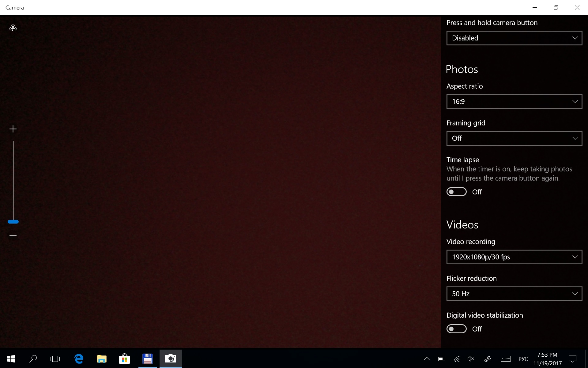The height and width of the screenshot is (368, 588).
Task: Enable Digital video stabilization switch
Action: click(456, 329)
